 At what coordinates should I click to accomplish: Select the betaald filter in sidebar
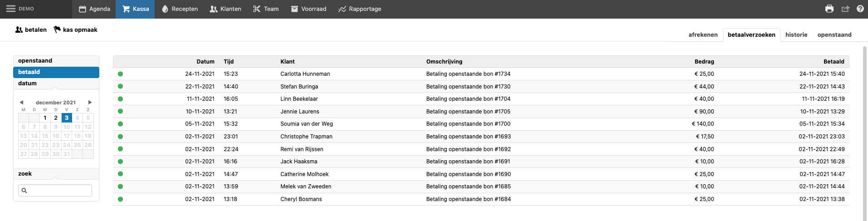56,72
